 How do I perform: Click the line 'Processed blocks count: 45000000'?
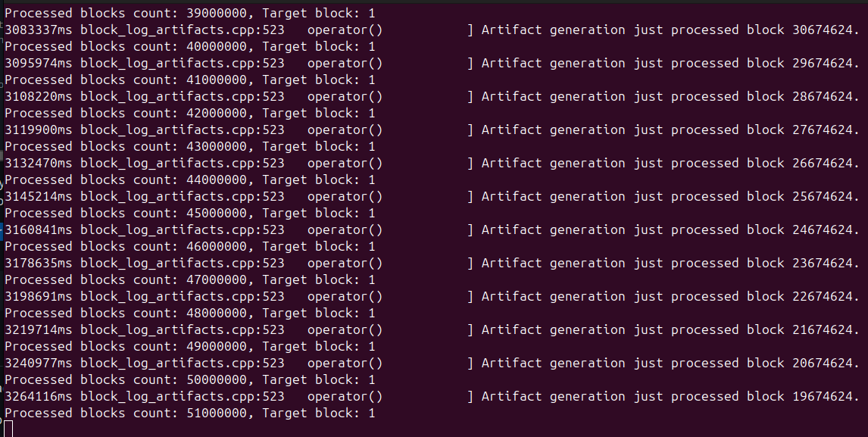[190, 214]
